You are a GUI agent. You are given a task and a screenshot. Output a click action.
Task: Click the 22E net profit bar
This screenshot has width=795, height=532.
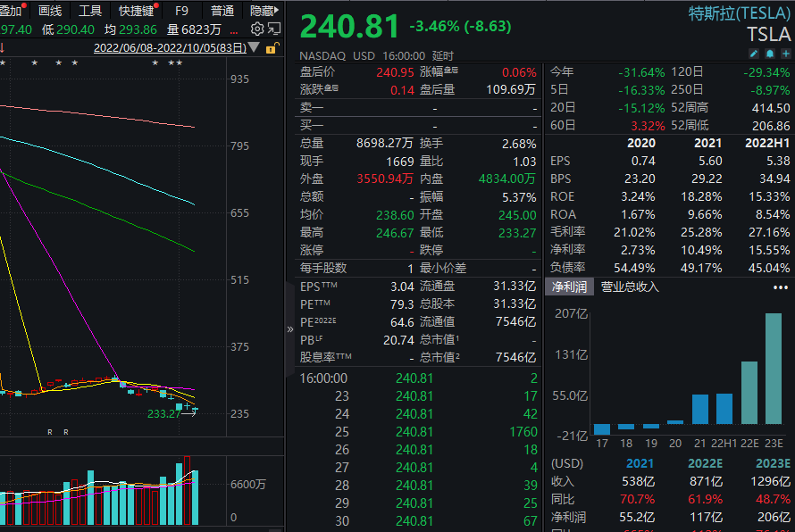pos(749,393)
